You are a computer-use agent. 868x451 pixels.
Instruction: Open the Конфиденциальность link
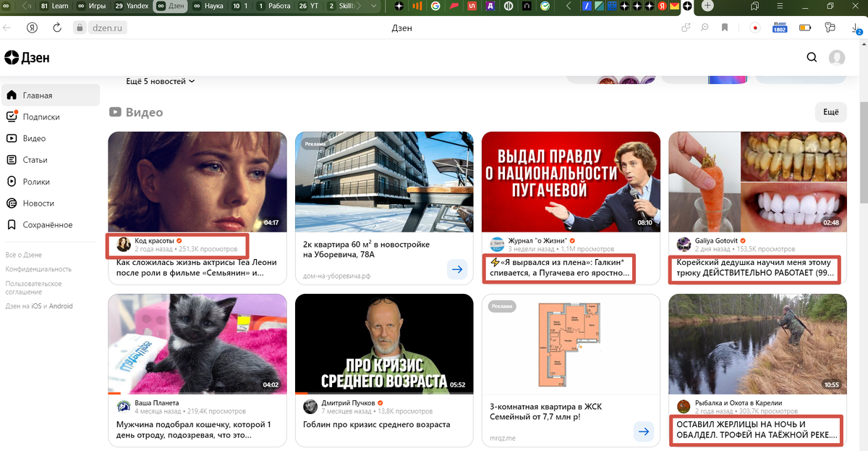38,269
